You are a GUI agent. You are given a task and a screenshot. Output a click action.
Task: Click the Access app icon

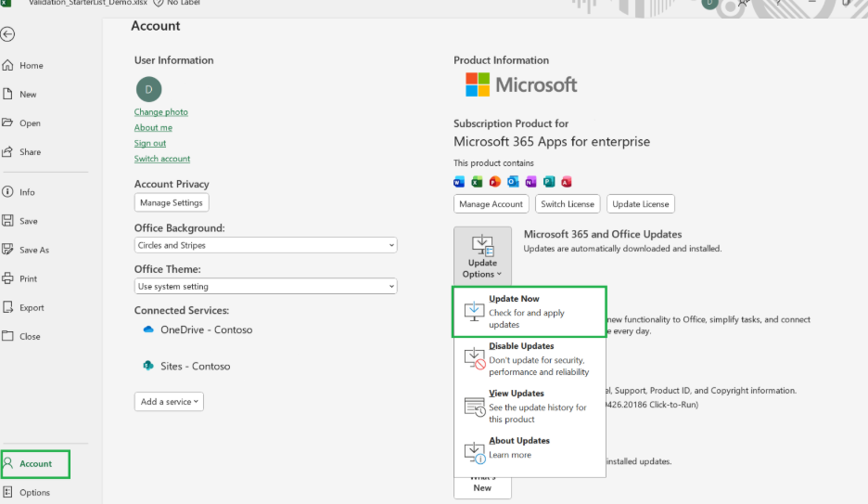tap(567, 182)
